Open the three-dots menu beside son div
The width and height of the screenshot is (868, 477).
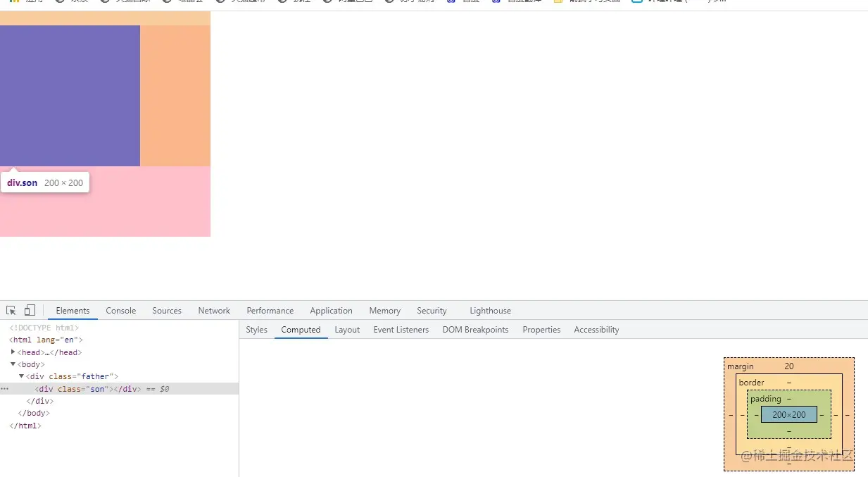point(5,389)
